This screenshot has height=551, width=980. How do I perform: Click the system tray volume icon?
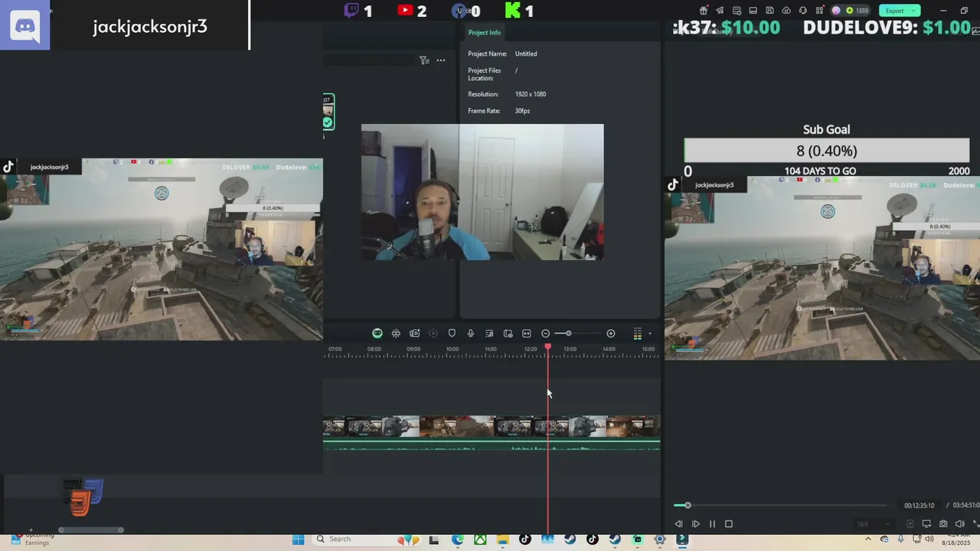[x=929, y=539]
